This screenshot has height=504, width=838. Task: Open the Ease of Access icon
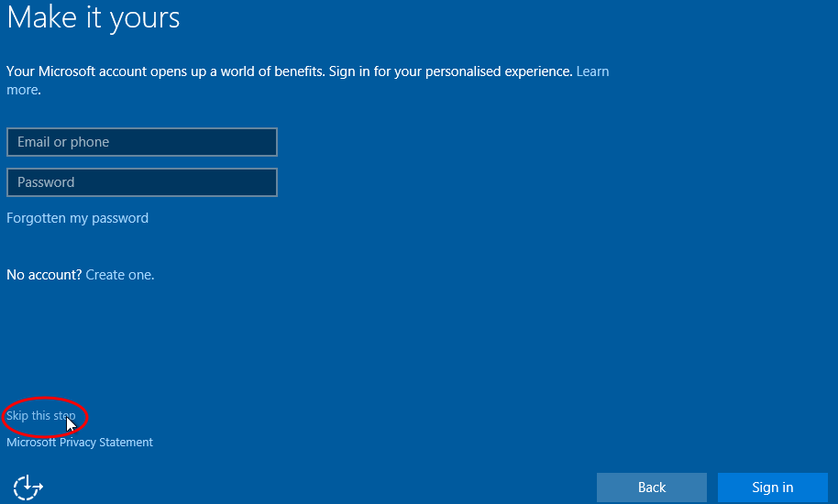(x=28, y=487)
